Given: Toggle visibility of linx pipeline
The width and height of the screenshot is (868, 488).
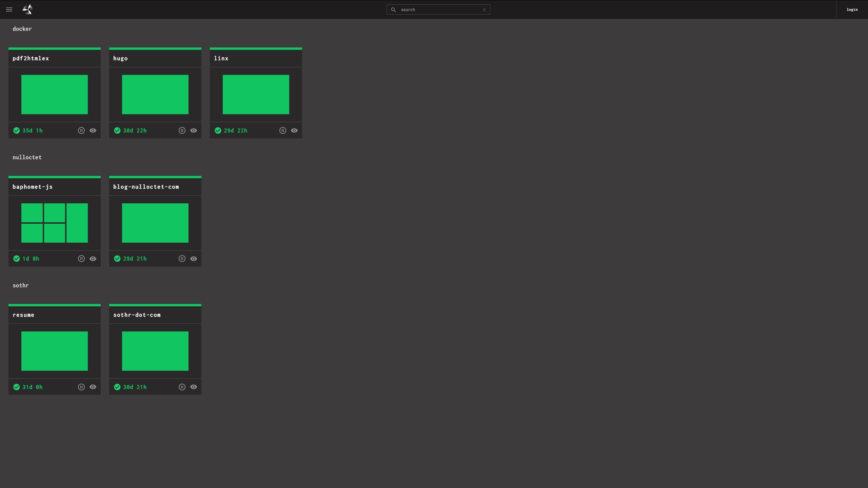Looking at the screenshot, I should 294,130.
